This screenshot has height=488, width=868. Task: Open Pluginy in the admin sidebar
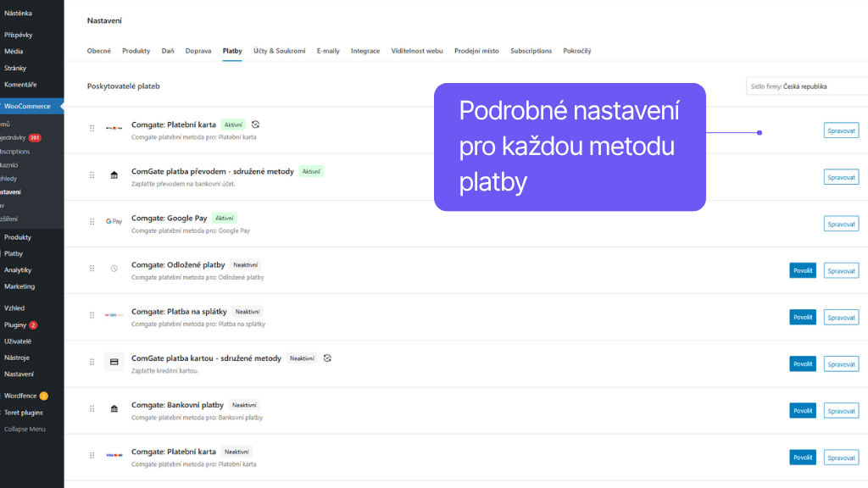coord(16,324)
